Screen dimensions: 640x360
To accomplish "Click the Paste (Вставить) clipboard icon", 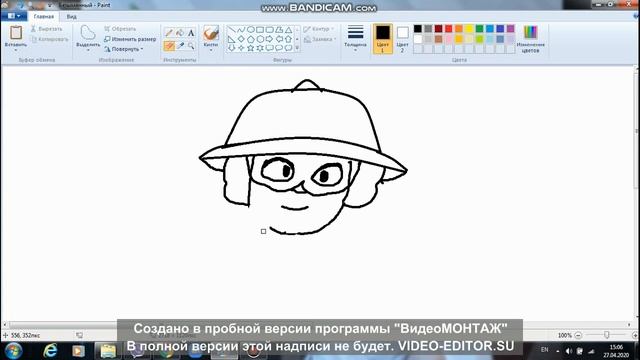I will coord(16,33).
